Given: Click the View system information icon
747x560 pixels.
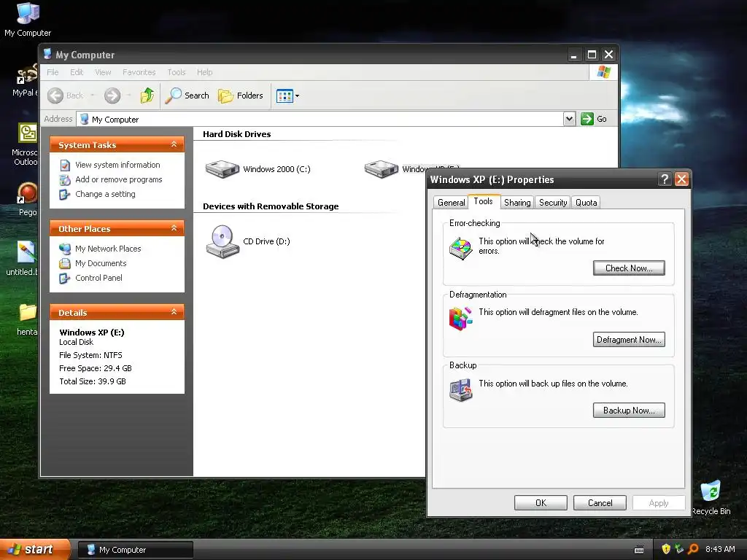Looking at the screenshot, I should [65, 166].
